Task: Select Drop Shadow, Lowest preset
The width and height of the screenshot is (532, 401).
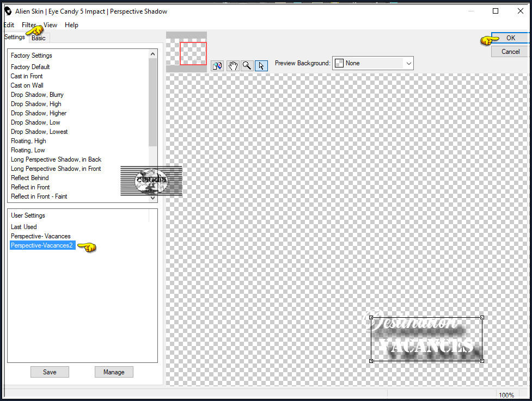Action: tap(39, 132)
